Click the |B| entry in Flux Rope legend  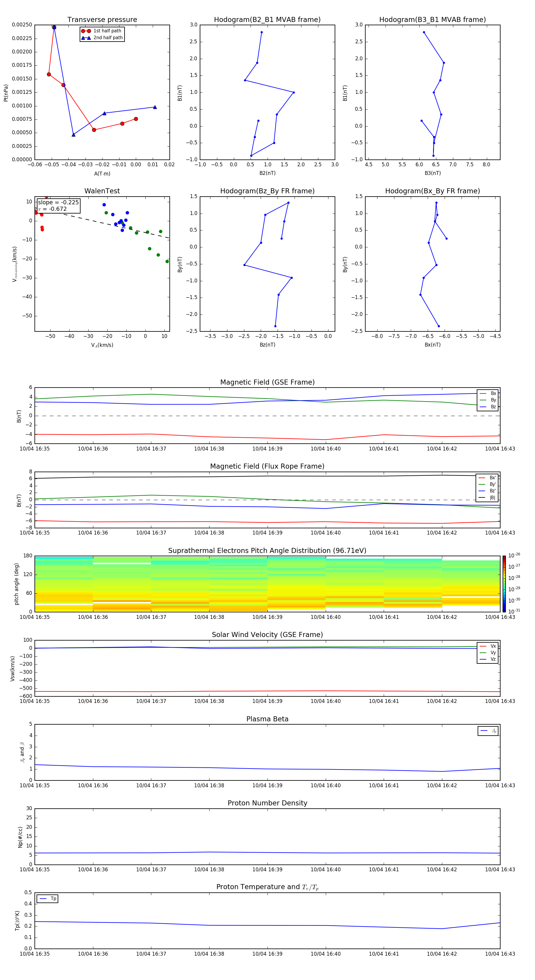tap(487, 498)
